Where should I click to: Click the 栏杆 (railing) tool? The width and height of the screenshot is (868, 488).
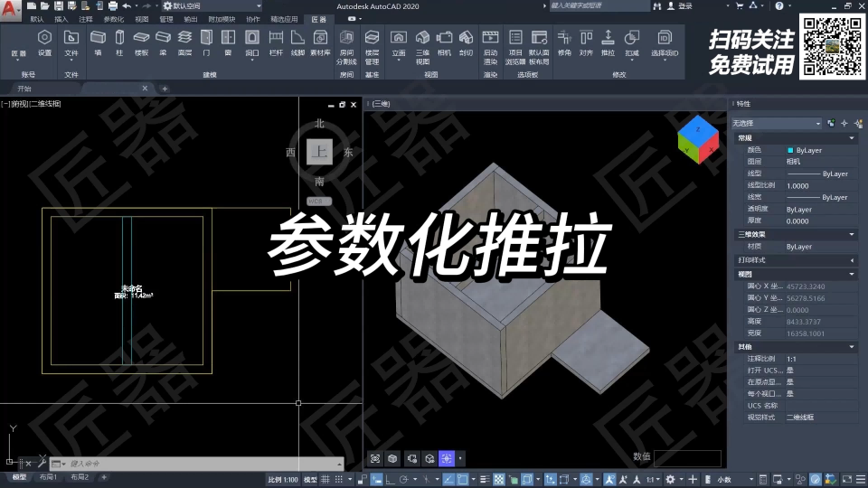(276, 43)
